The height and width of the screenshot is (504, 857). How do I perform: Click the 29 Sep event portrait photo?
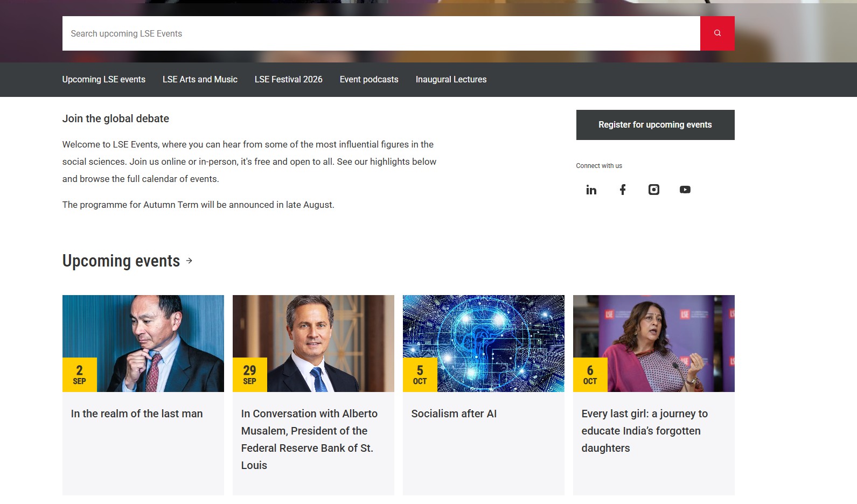pos(313,344)
